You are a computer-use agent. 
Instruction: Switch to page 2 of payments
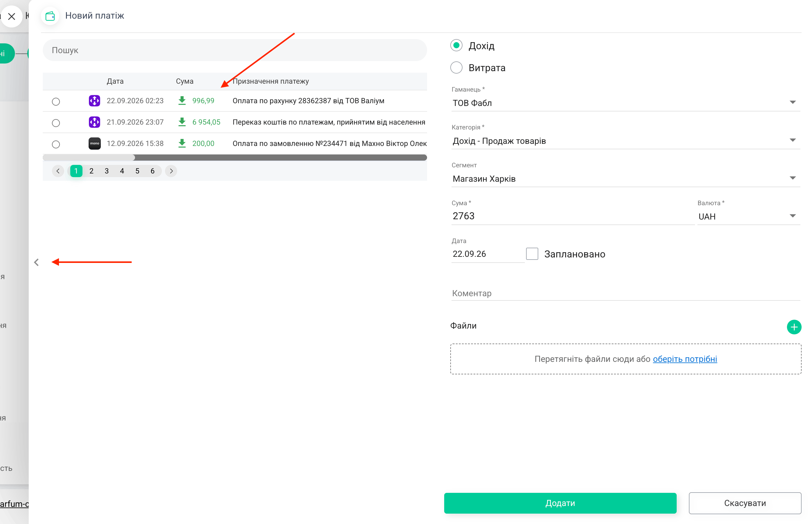click(91, 171)
